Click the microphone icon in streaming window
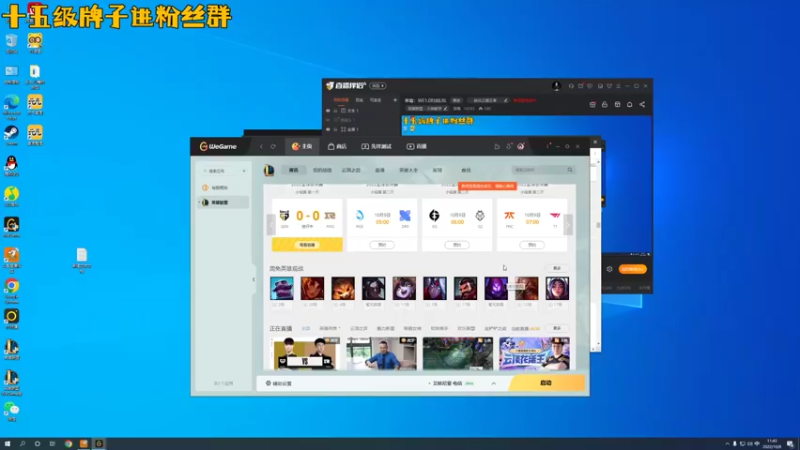Viewport: 800px width, 450px height. 556,86
